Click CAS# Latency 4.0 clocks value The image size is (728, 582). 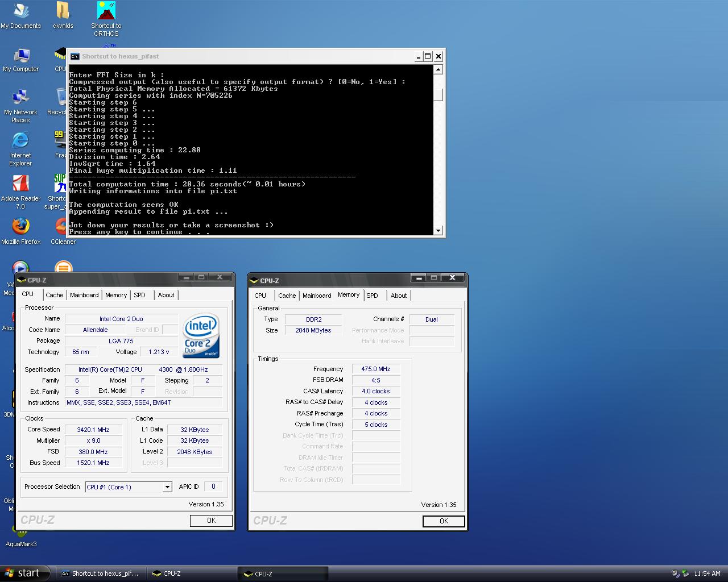376,391
